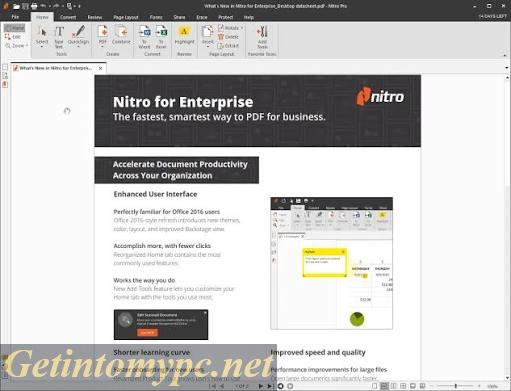This screenshot has width=511, height=391.
Task: Insert pages using the Insert tool
Action: tap(207, 35)
